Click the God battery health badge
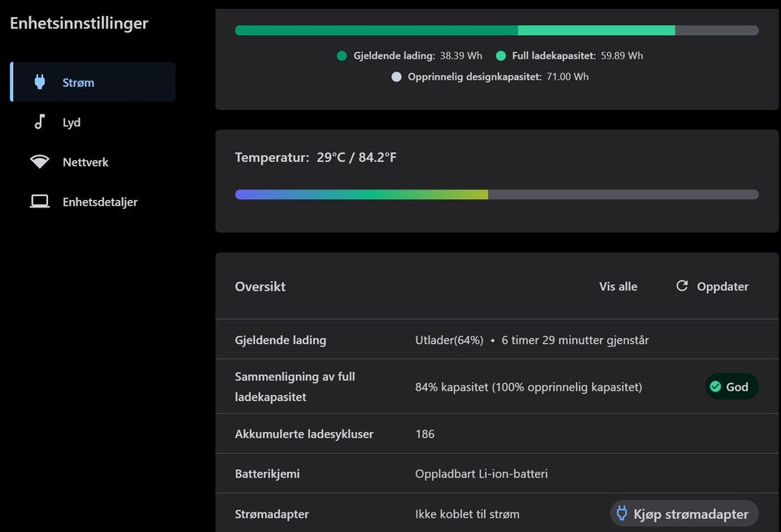Image resolution: width=781 pixels, height=532 pixels. coord(731,386)
